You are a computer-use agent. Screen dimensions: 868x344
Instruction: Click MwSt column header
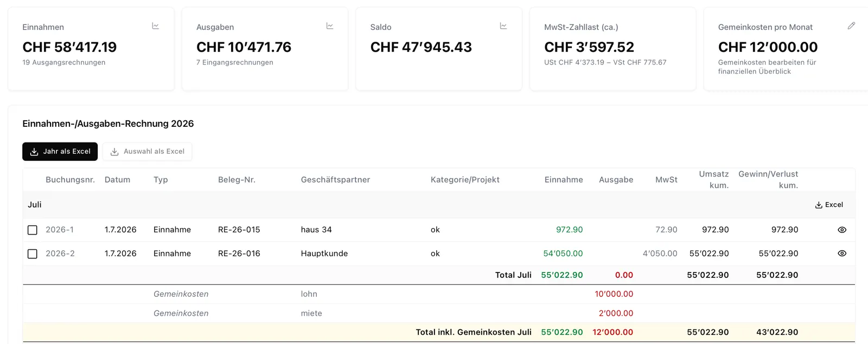pos(666,180)
